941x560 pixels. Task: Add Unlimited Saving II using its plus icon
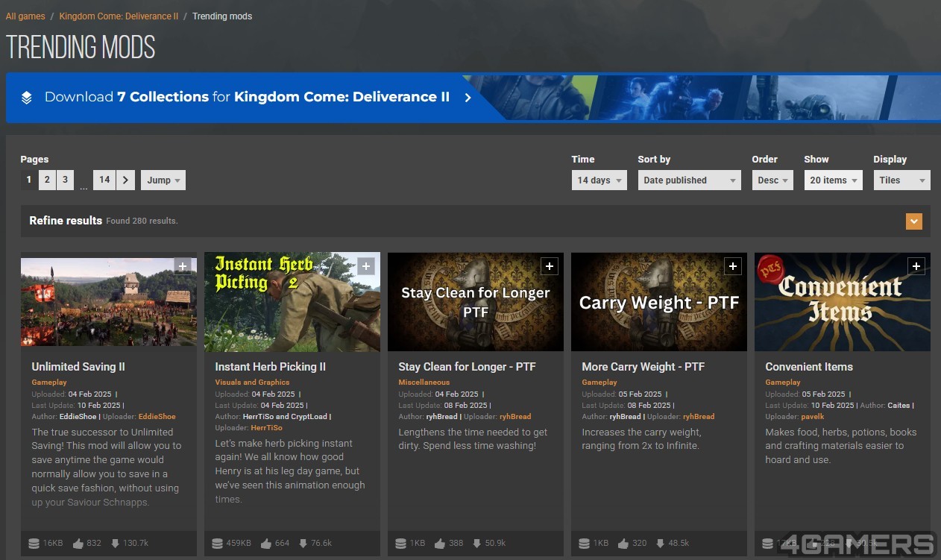tap(183, 266)
